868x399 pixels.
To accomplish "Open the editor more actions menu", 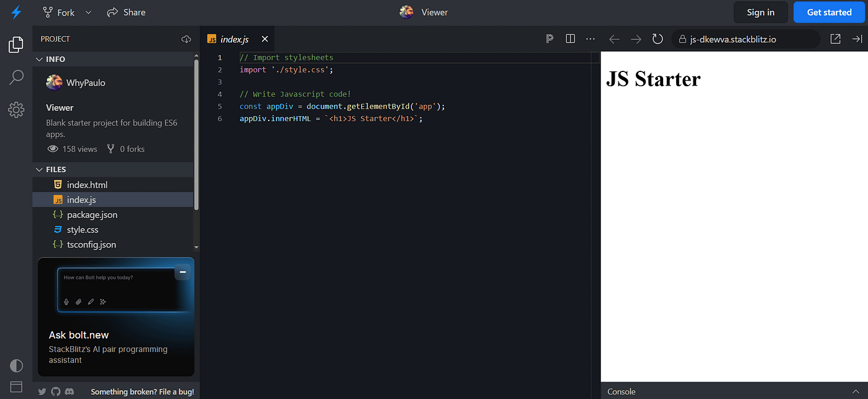I will (x=590, y=38).
